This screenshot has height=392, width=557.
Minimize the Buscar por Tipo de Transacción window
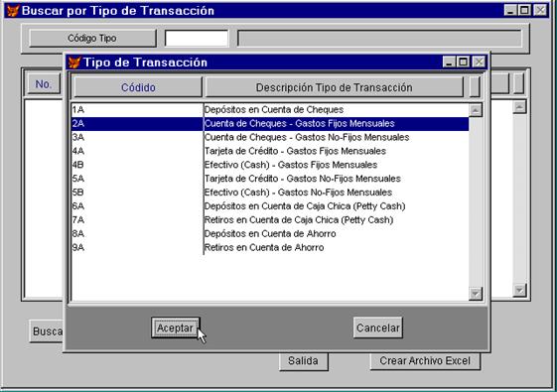[x=510, y=10]
